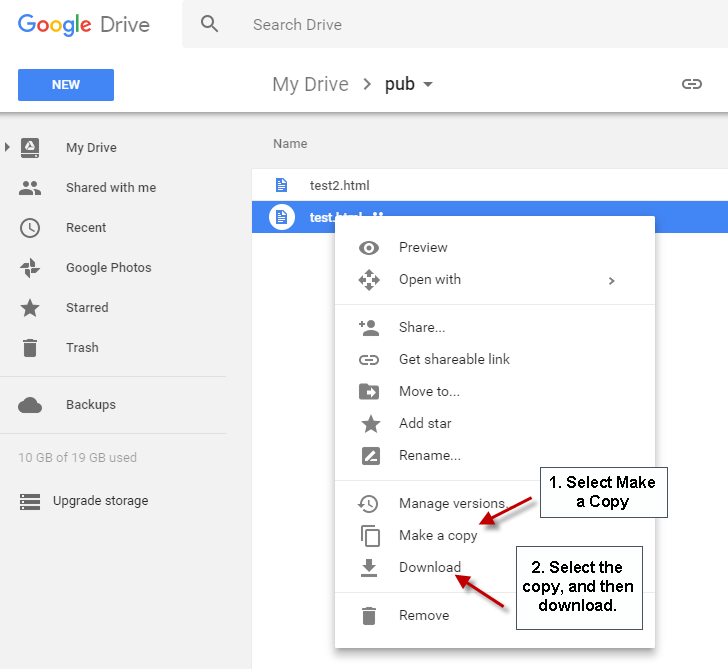Click the Recent clock icon
728x669 pixels.
tap(30, 228)
